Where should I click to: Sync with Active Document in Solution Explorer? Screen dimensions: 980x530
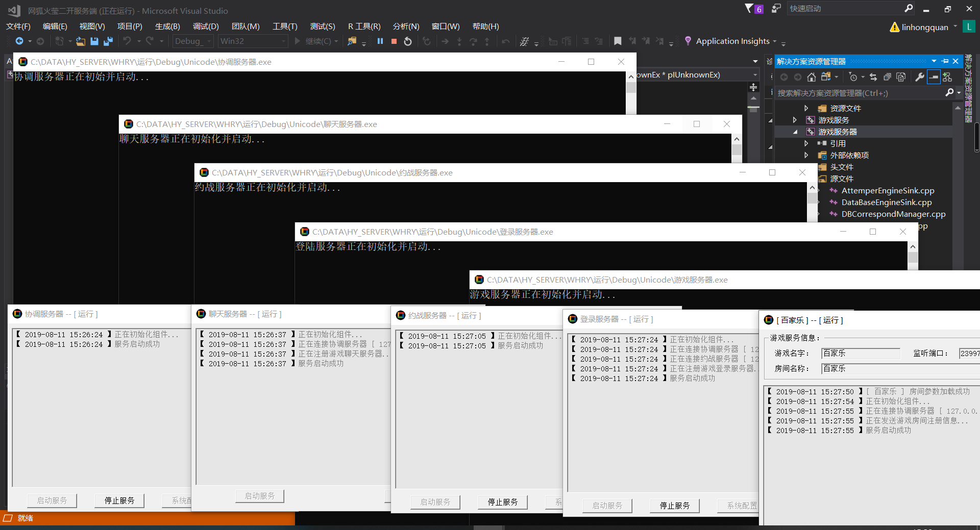click(873, 77)
